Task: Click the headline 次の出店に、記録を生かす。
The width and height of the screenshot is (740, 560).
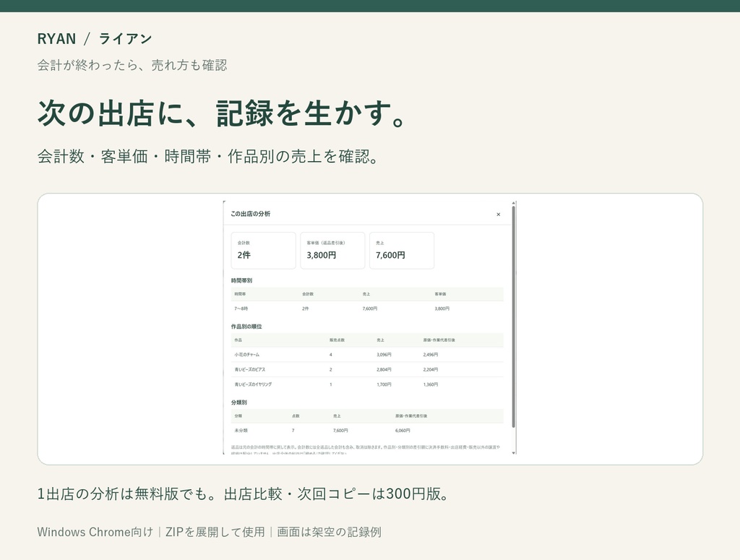Action: coord(221,113)
